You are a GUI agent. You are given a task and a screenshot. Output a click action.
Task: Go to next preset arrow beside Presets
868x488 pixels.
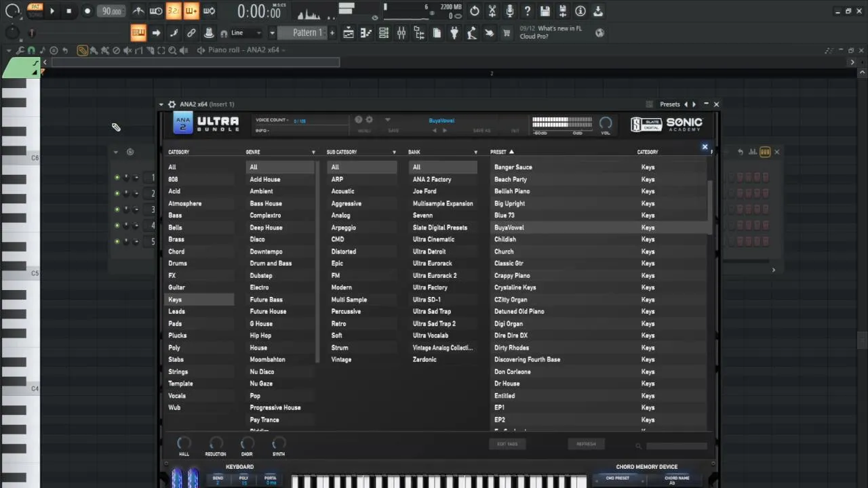pos(694,104)
